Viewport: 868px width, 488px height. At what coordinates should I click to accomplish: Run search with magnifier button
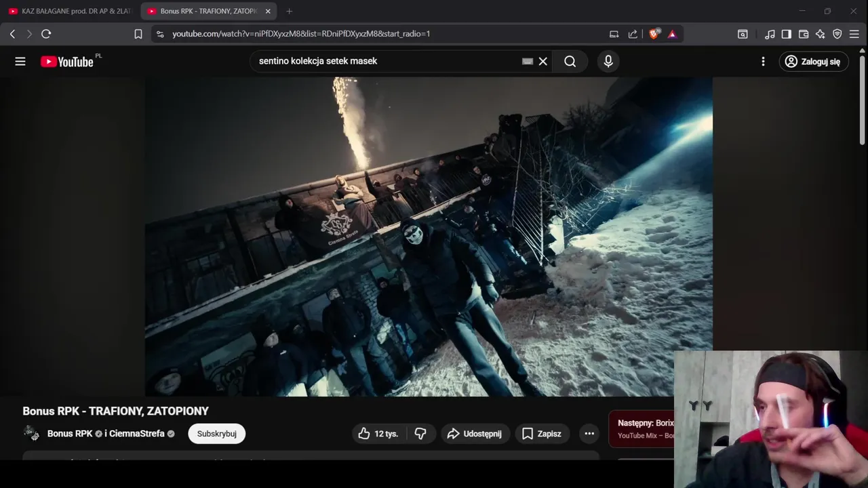[x=570, y=62]
